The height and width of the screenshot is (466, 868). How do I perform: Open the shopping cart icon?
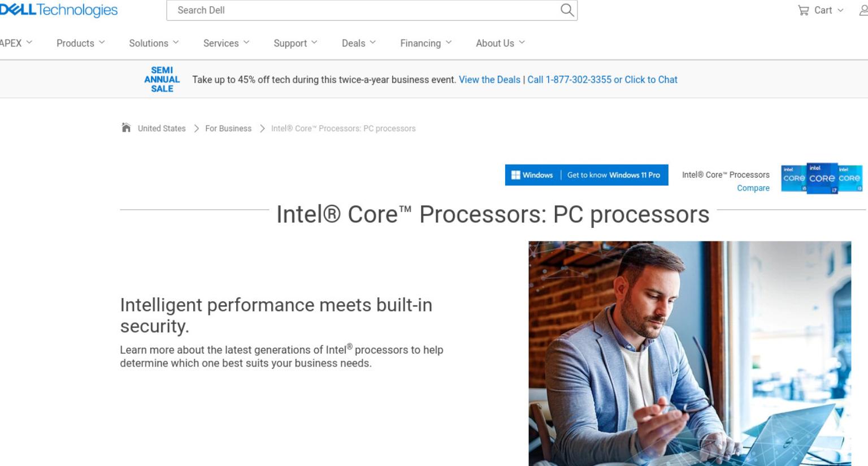tap(803, 10)
